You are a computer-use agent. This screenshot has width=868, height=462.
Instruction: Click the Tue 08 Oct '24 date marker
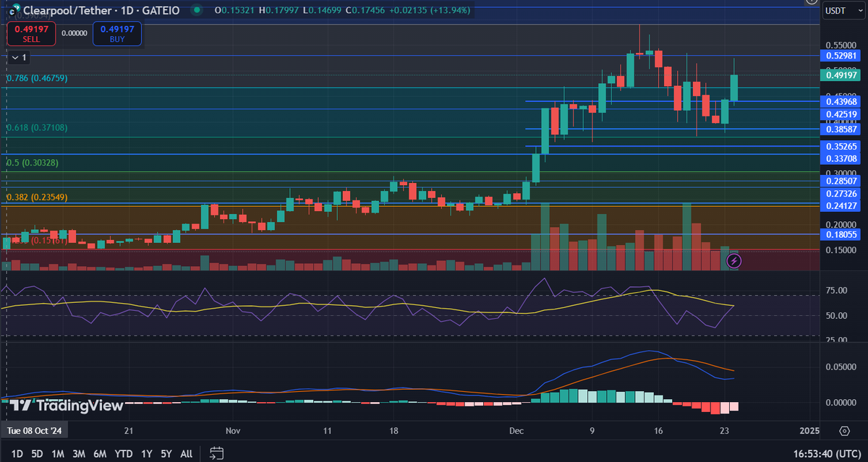(35, 430)
